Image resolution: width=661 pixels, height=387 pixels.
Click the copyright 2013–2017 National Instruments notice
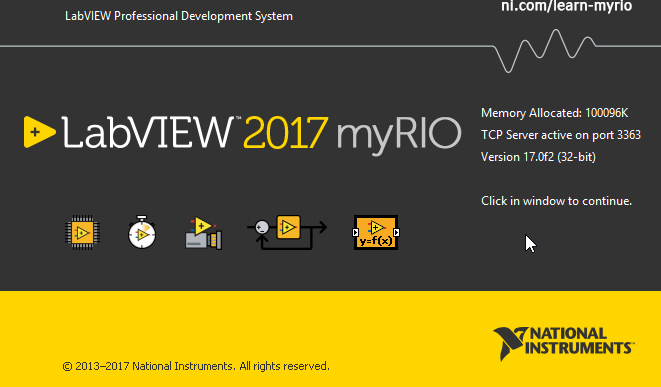(x=196, y=366)
